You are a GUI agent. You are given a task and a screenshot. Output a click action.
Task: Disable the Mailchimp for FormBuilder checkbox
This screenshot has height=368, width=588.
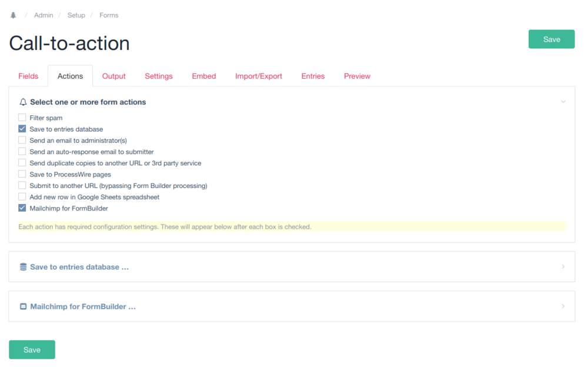[x=22, y=208]
